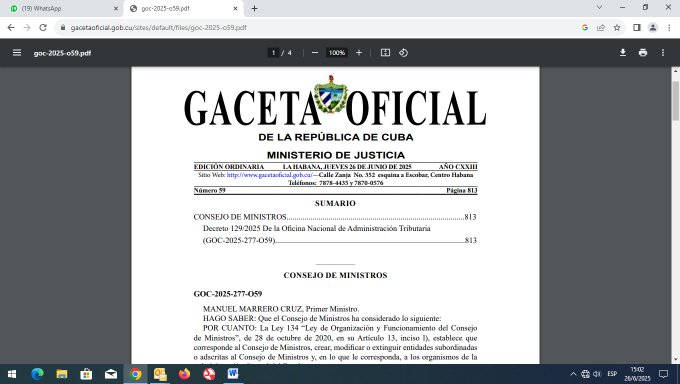The height and width of the screenshot is (384, 680).
Task: Close the WhatsApp tab
Action: 116,8
